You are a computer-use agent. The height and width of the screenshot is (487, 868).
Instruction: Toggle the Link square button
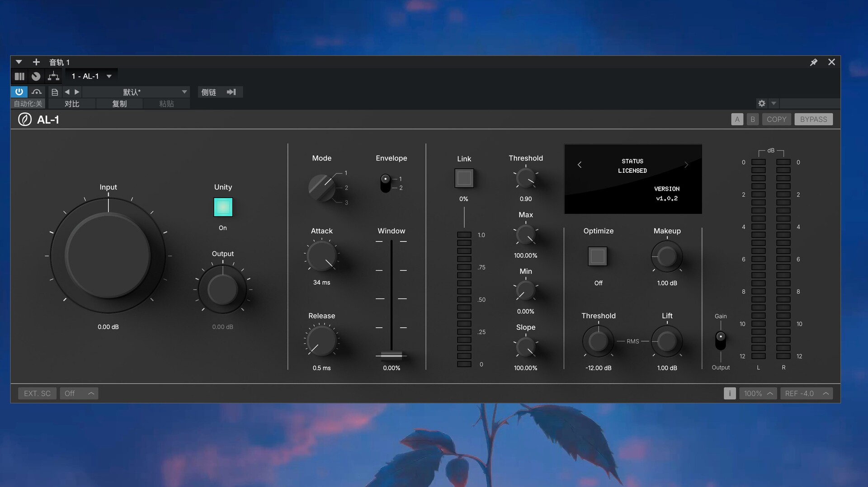pyautogui.click(x=464, y=178)
